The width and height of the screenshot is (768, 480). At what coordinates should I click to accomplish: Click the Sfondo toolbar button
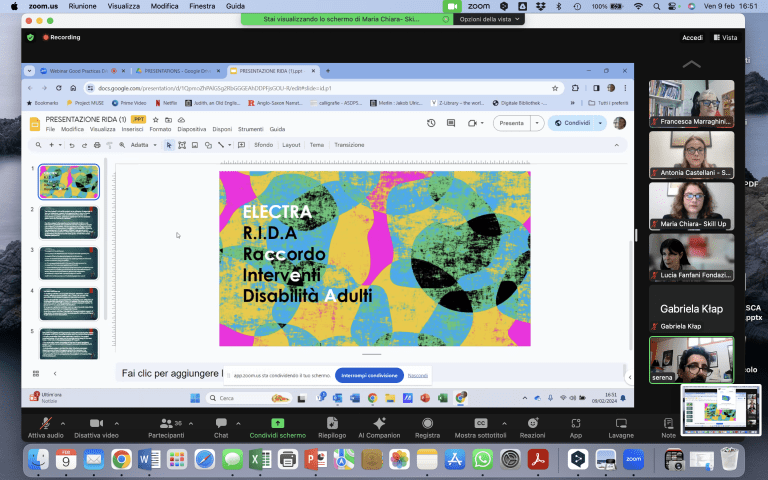[x=264, y=145]
